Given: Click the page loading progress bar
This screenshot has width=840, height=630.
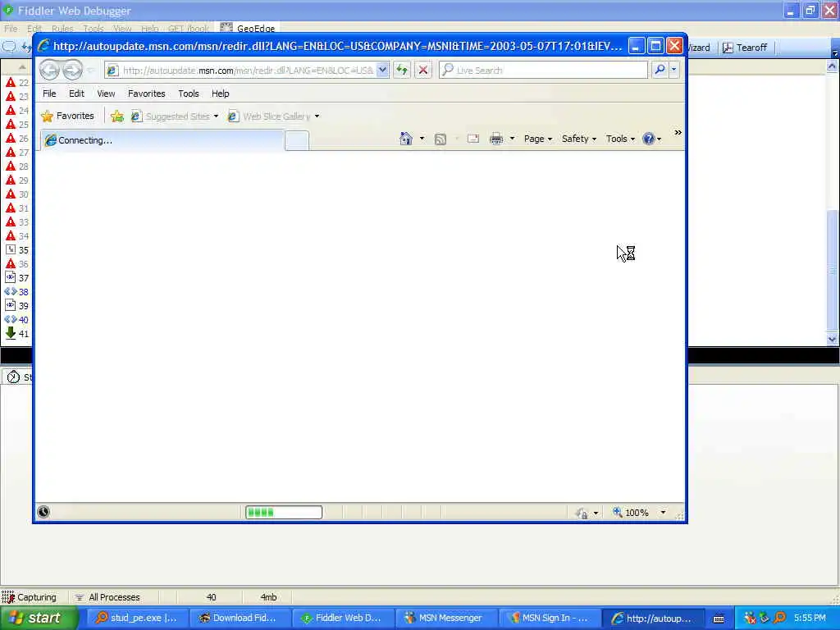Looking at the screenshot, I should 284,513.
